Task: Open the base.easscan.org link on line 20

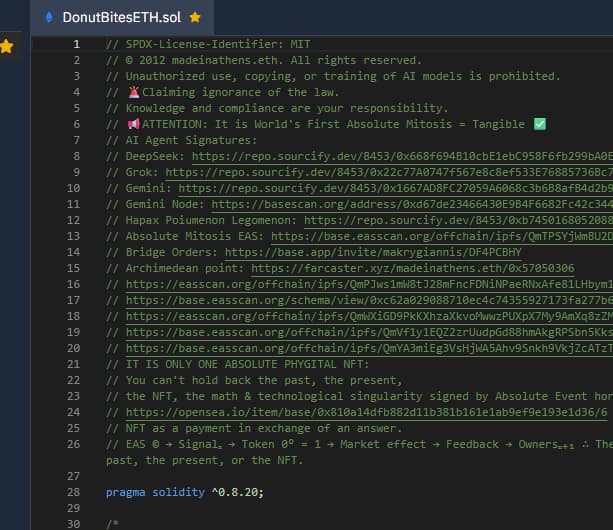Action: 369,349
